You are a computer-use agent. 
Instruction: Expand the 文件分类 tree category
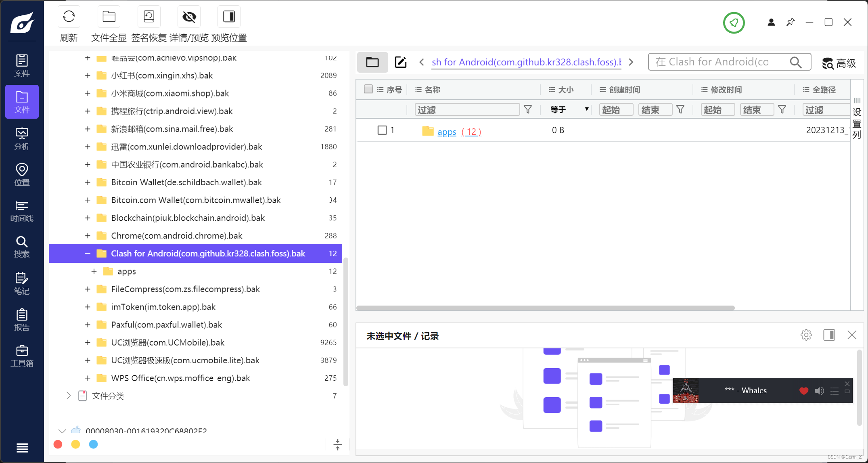(x=68, y=396)
